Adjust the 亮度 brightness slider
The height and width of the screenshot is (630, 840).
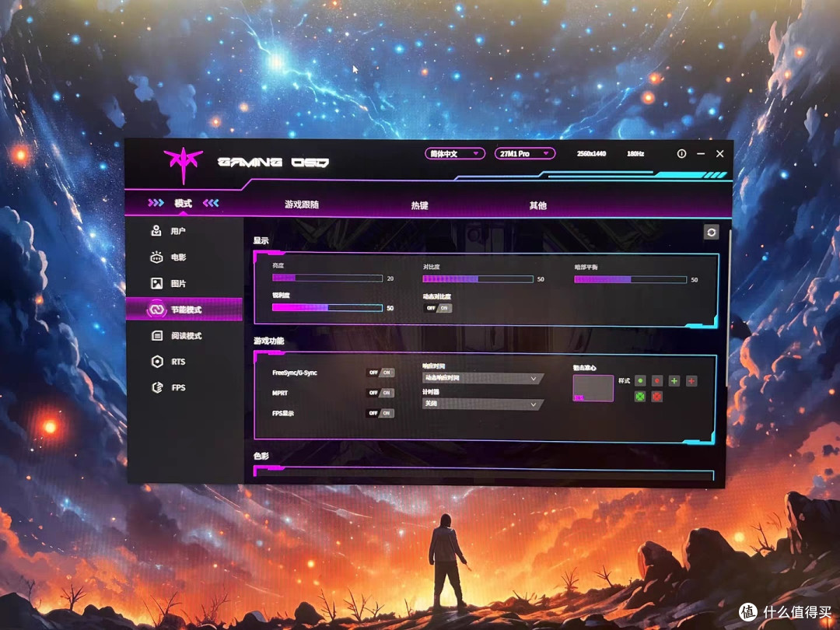(327, 278)
